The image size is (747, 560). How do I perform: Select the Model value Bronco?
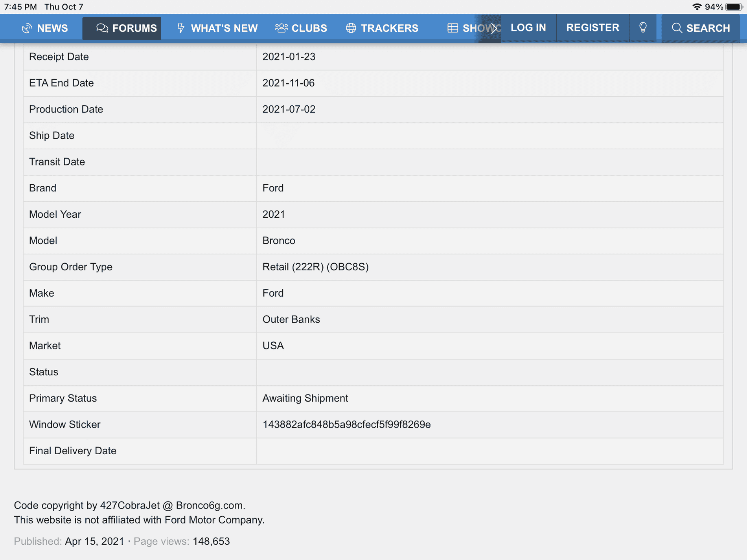[x=279, y=241]
